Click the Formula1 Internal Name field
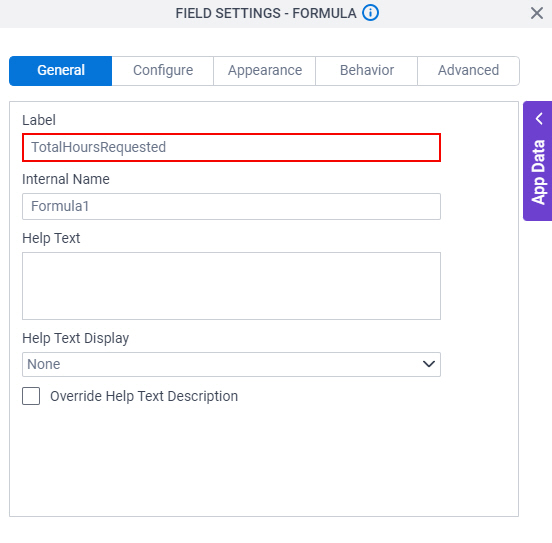 point(231,206)
